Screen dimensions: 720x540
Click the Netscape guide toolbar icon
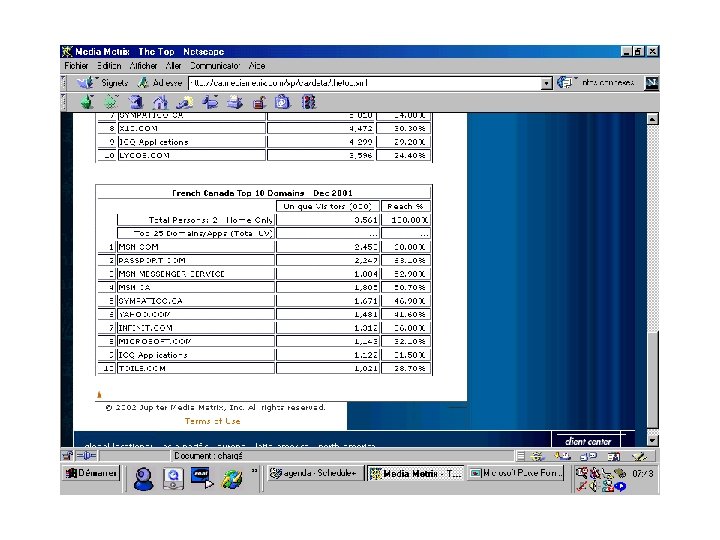[210, 102]
